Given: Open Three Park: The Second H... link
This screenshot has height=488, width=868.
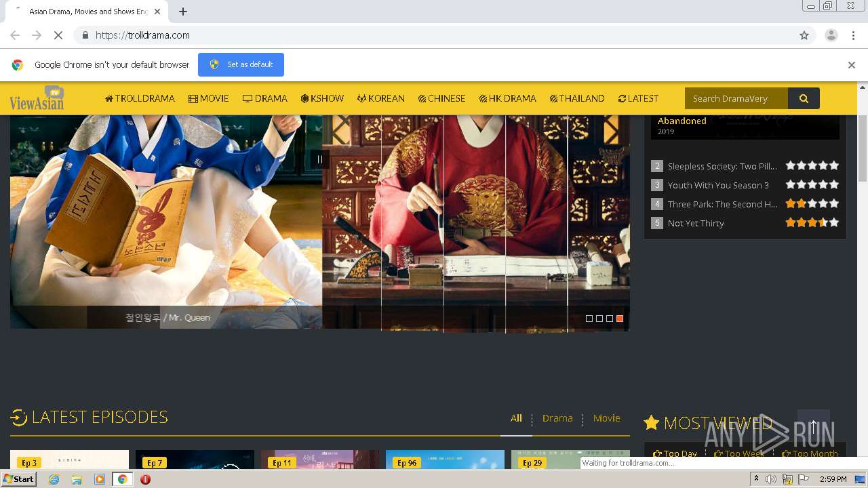Looking at the screenshot, I should (x=723, y=204).
